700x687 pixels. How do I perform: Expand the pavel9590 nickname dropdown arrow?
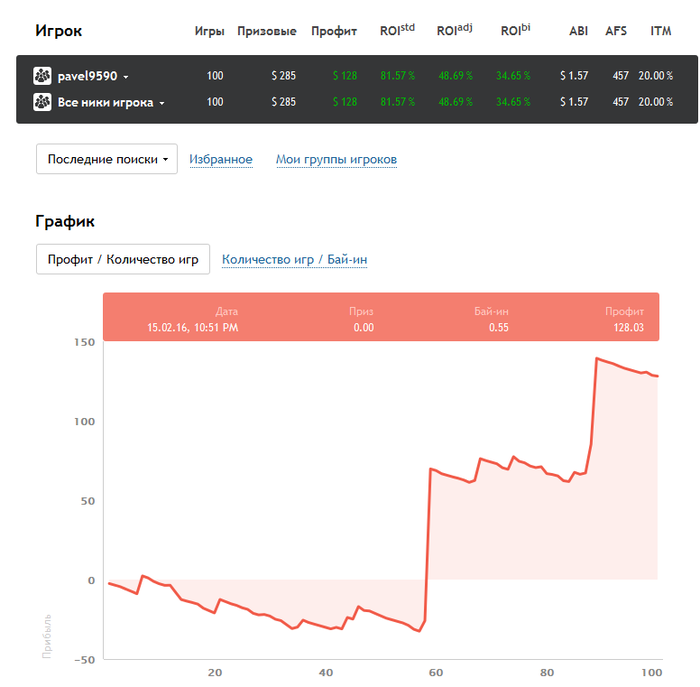126,76
